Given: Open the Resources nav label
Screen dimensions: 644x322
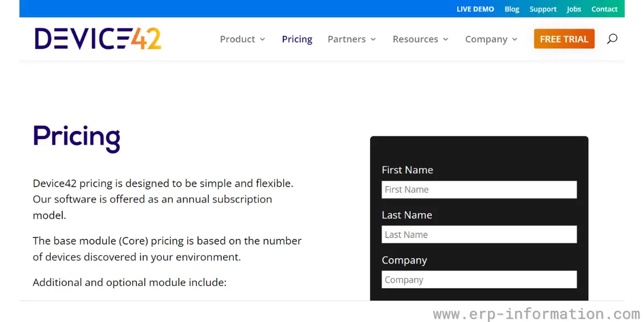Looking at the screenshot, I should pyautogui.click(x=415, y=39).
